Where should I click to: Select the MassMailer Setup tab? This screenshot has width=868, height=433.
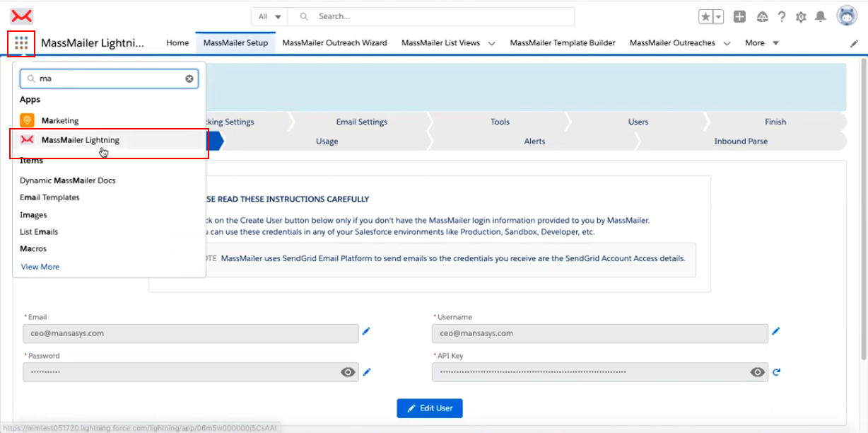point(235,43)
